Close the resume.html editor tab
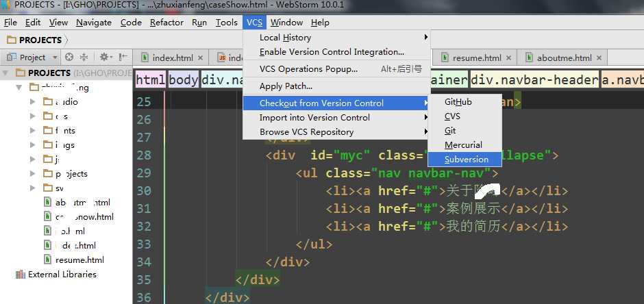 click(508, 58)
